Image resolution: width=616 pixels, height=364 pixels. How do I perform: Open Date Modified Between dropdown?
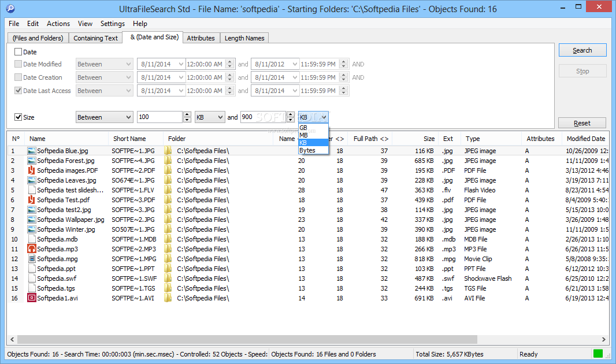[x=104, y=64]
